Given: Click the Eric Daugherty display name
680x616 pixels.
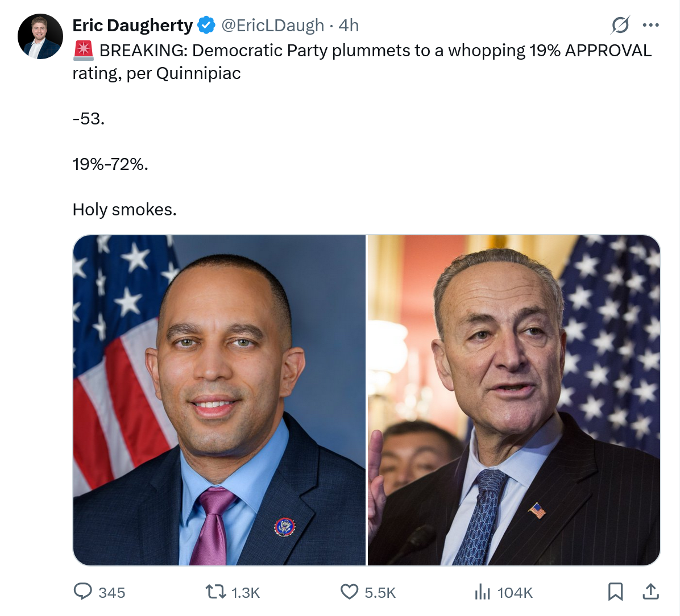Looking at the screenshot, I should pos(132,26).
